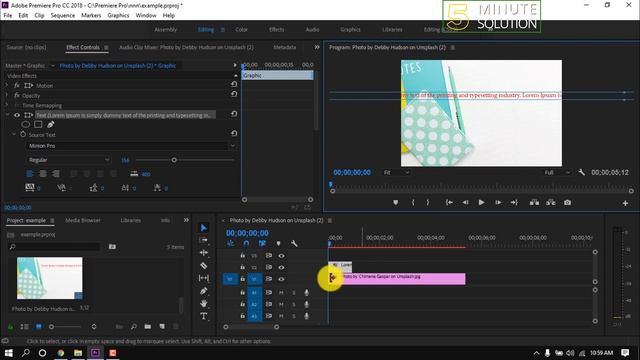Reset the Opacity effect
Viewport: 640px width, 360px height.
point(234,94)
